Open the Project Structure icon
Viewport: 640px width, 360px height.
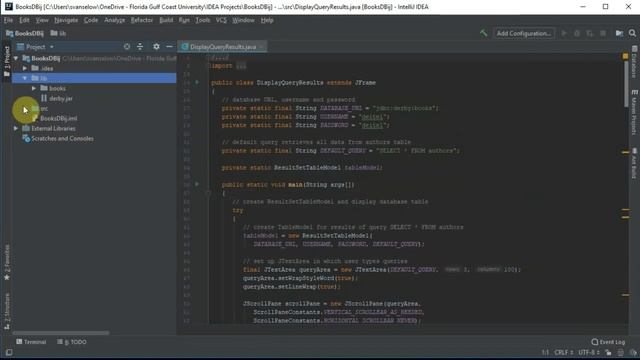tap(619, 33)
